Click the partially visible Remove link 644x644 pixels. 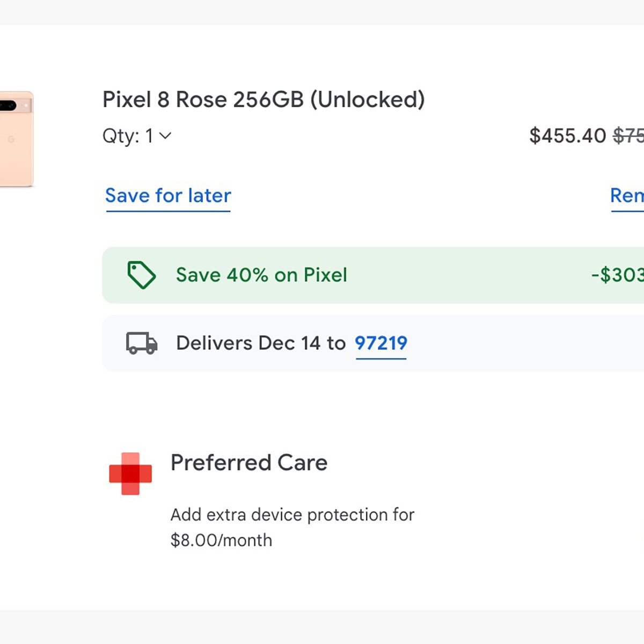coord(627,196)
